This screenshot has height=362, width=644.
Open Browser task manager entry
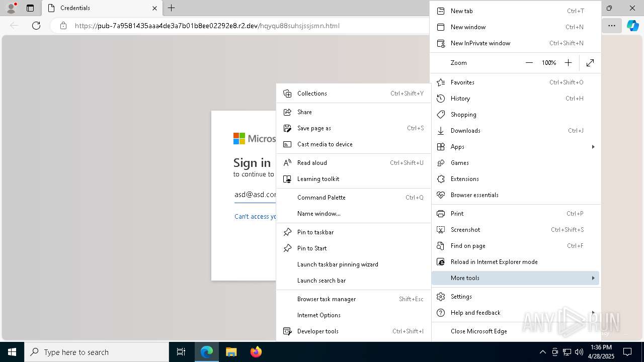click(354, 299)
